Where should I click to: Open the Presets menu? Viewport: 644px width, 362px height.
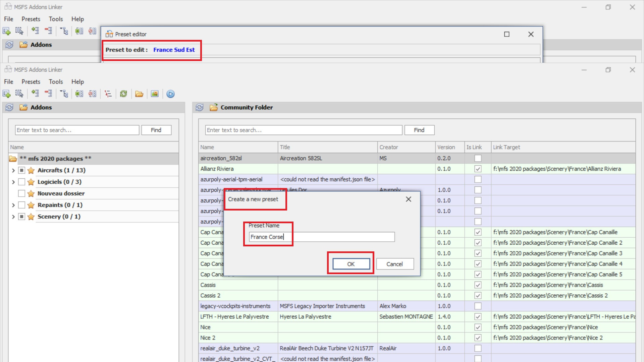[x=31, y=82]
